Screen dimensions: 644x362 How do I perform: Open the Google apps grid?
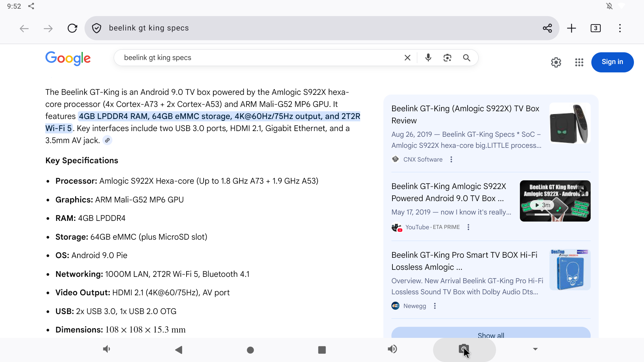pyautogui.click(x=579, y=62)
